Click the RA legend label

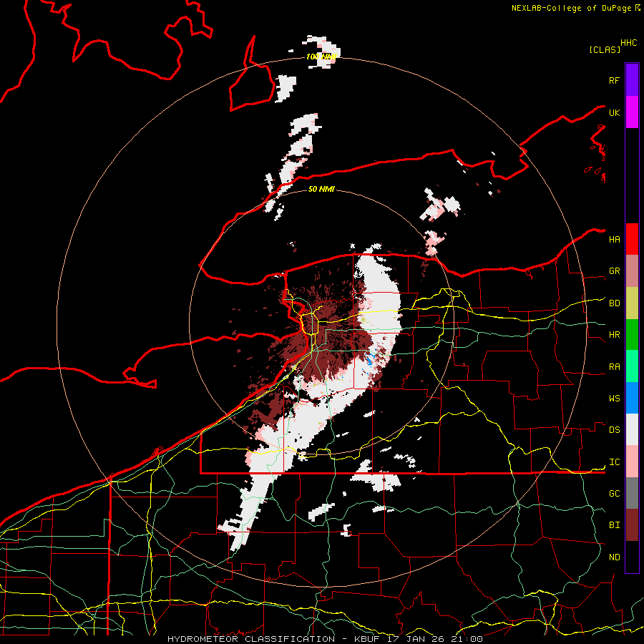click(x=614, y=367)
